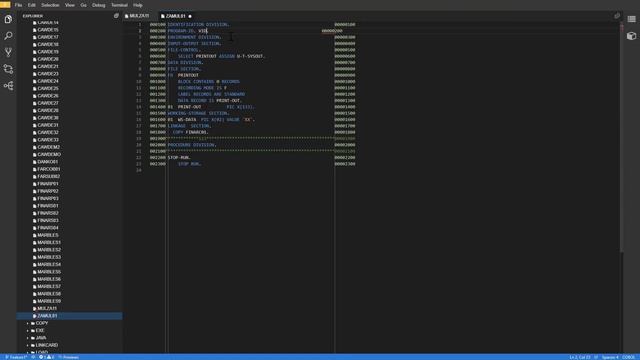640x360 pixels.
Task: Open the Go menu
Action: click(83, 5)
